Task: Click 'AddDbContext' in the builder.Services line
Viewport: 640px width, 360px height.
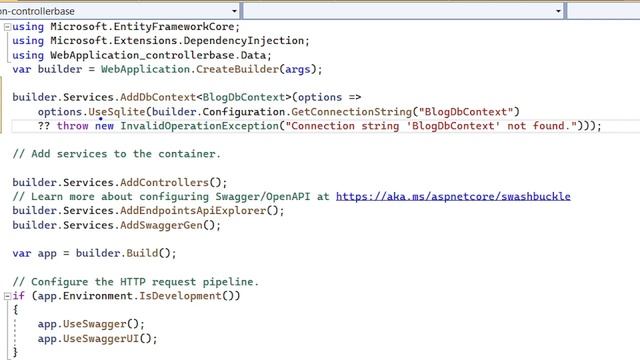Action: 158,98
